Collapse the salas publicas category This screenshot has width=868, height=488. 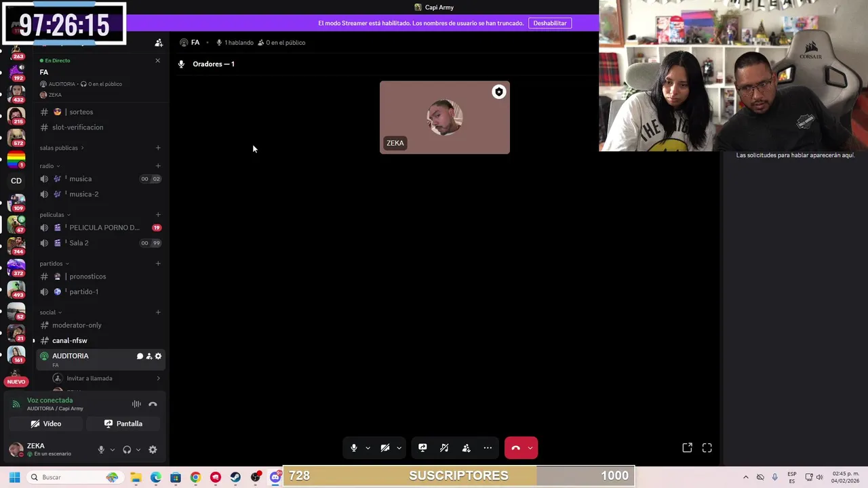point(62,148)
